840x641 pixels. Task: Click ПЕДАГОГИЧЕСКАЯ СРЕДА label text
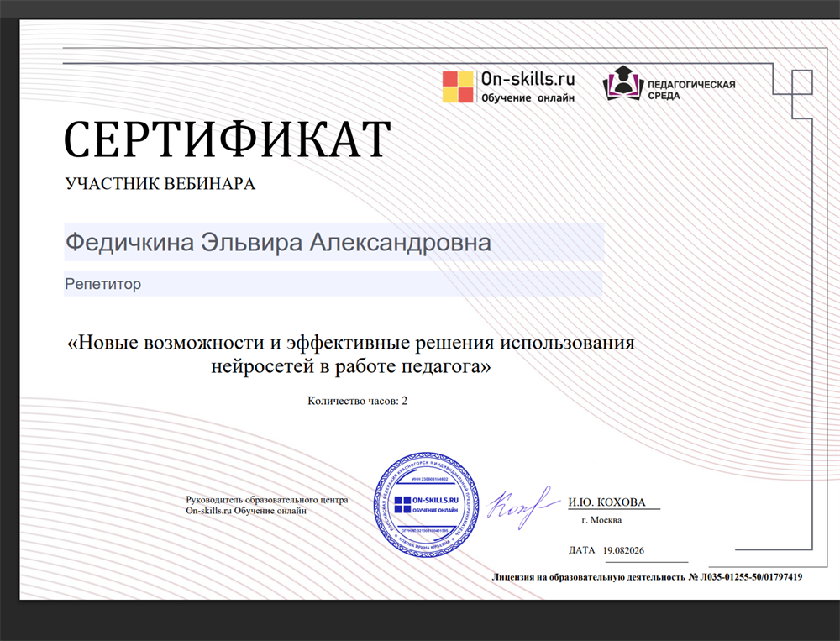pos(691,90)
